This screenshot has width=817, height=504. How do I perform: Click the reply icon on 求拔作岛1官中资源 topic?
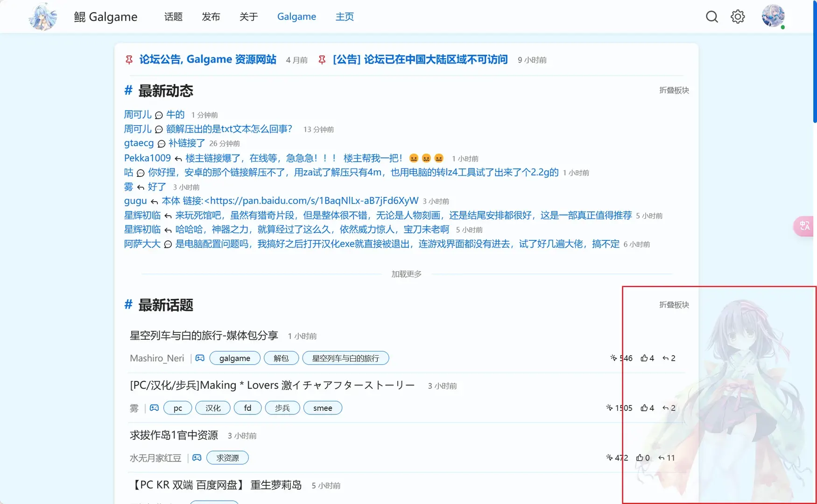661,458
